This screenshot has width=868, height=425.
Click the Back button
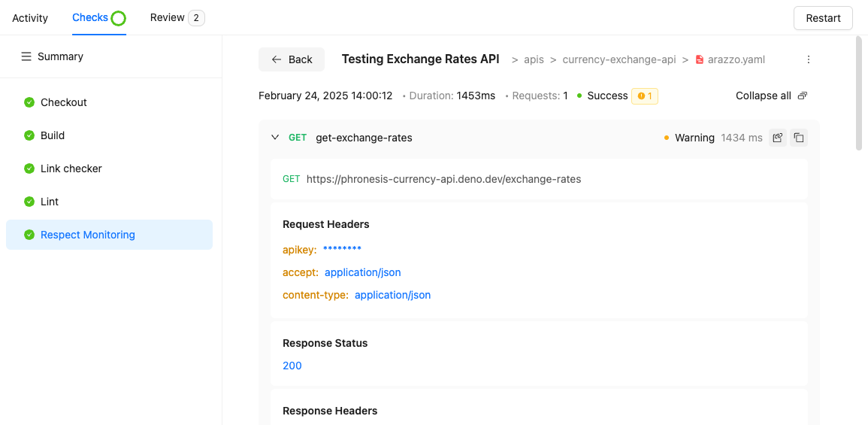pos(292,59)
